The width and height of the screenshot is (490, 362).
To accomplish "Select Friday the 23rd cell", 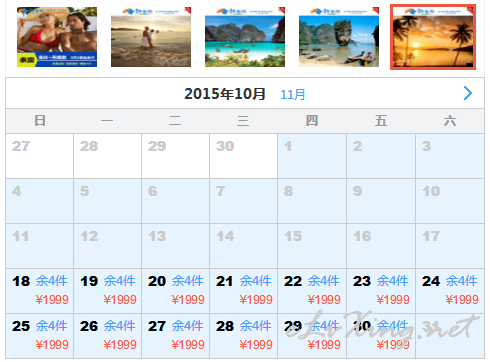I will tap(381, 291).
